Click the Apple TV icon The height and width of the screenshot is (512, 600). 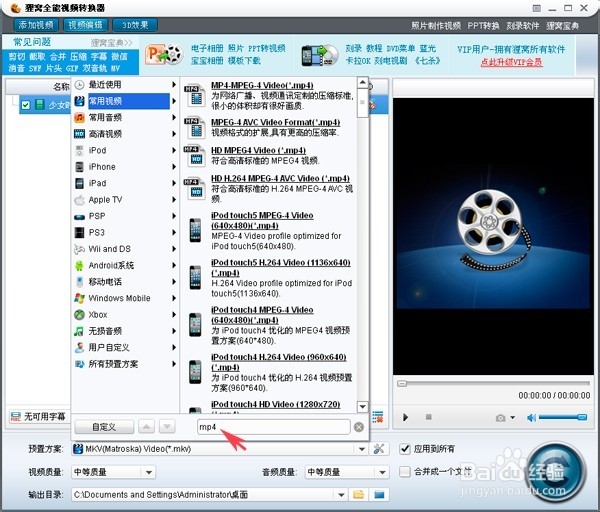79,200
